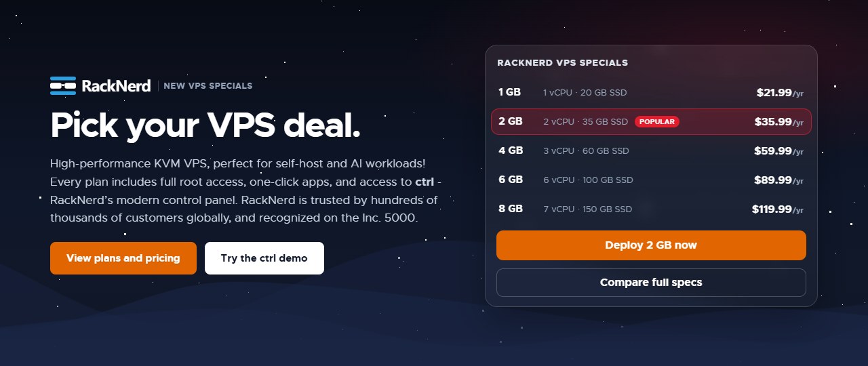Click the red POPULAR badge
This screenshot has height=366, width=868.
tap(657, 122)
